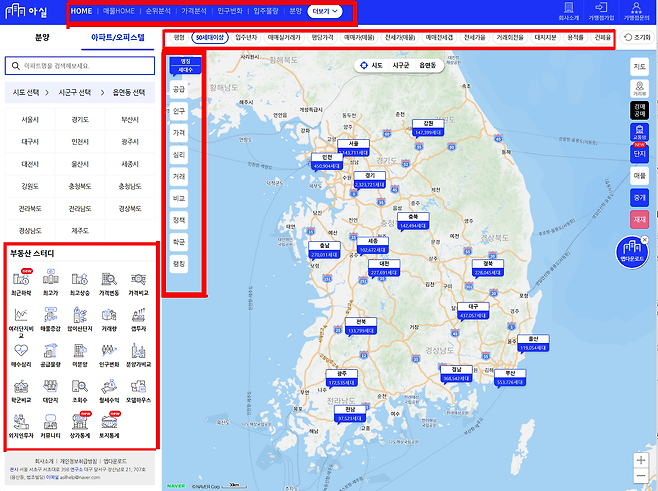Click the 회원가입 icon in header

[603, 12]
